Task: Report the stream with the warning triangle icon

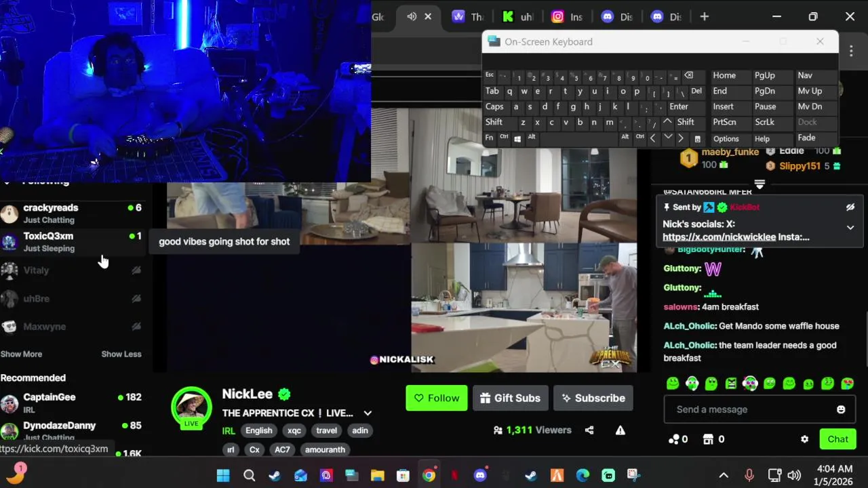Action: pyautogui.click(x=620, y=430)
